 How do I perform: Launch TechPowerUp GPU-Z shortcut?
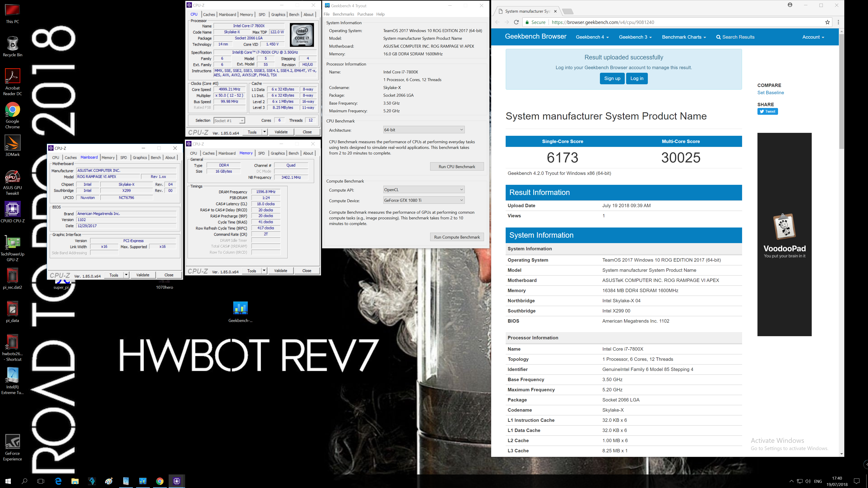click(12, 249)
